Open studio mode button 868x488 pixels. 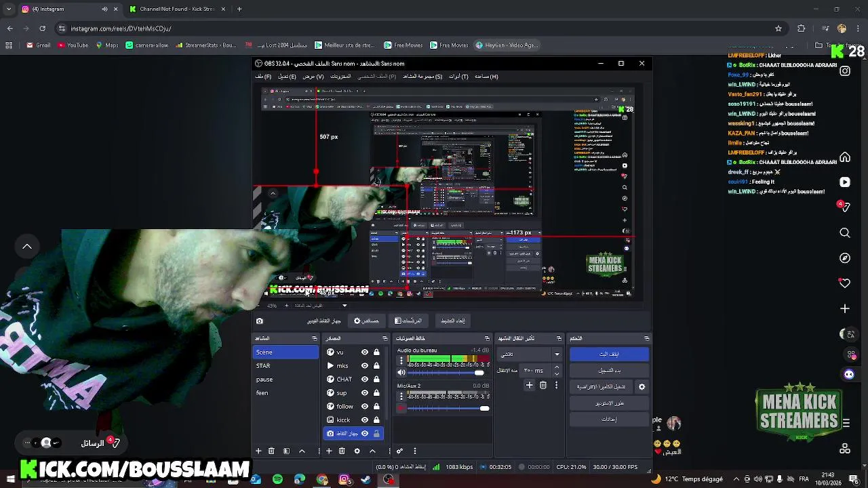(609, 403)
